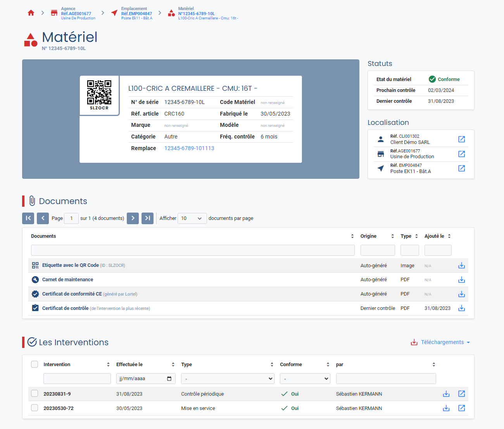Open breadcrumb link Réf.AGE001677
The width and height of the screenshot is (504, 429).
click(76, 14)
